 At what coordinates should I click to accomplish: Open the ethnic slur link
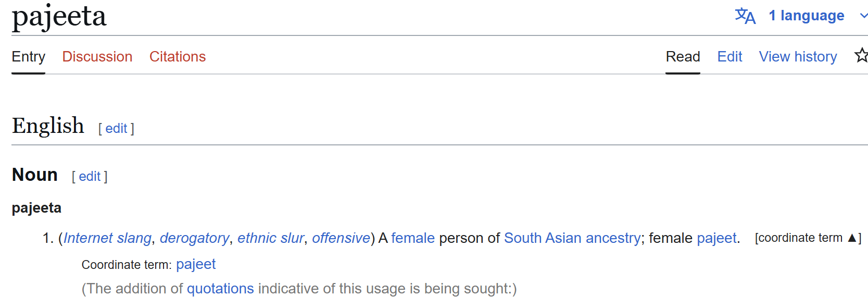[x=271, y=238]
